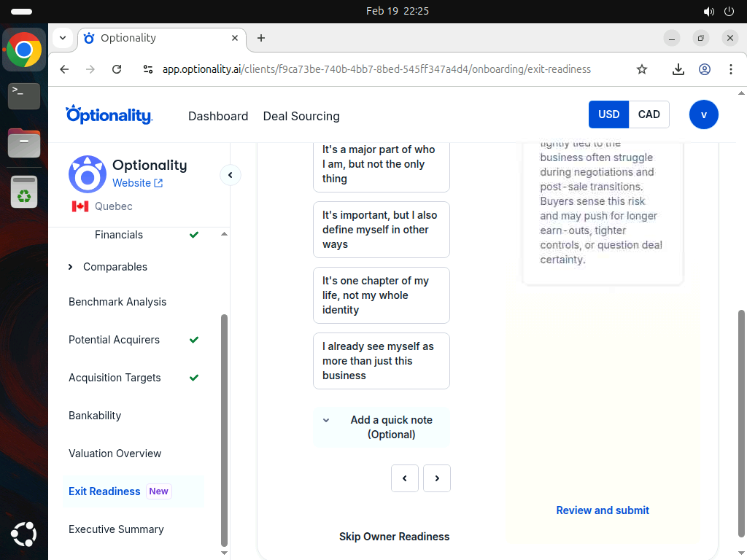Go to the Dashboard menu item
Viewport: 747px width, 560px height.
218,117
